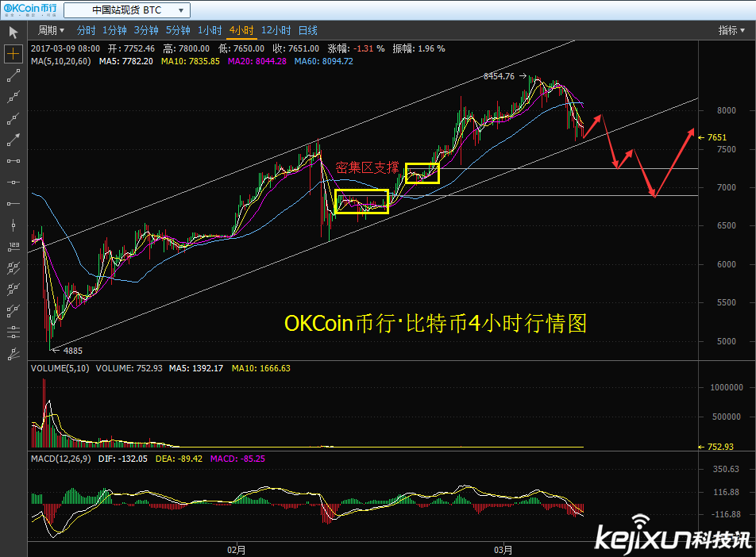
Task: Pick the horizontal levels retracement tool
Action: tap(13, 332)
